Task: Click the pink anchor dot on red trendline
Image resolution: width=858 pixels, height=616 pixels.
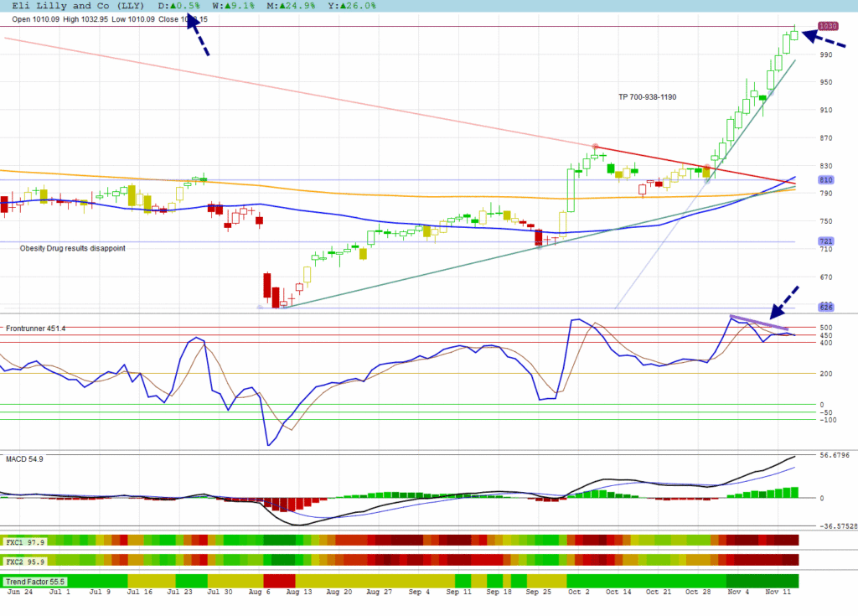Action: pyautogui.click(x=595, y=147)
